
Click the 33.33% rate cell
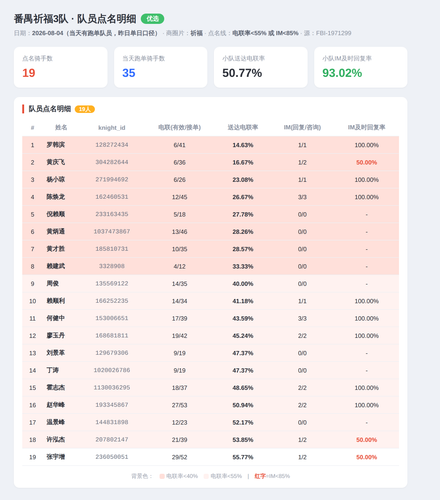243,266
